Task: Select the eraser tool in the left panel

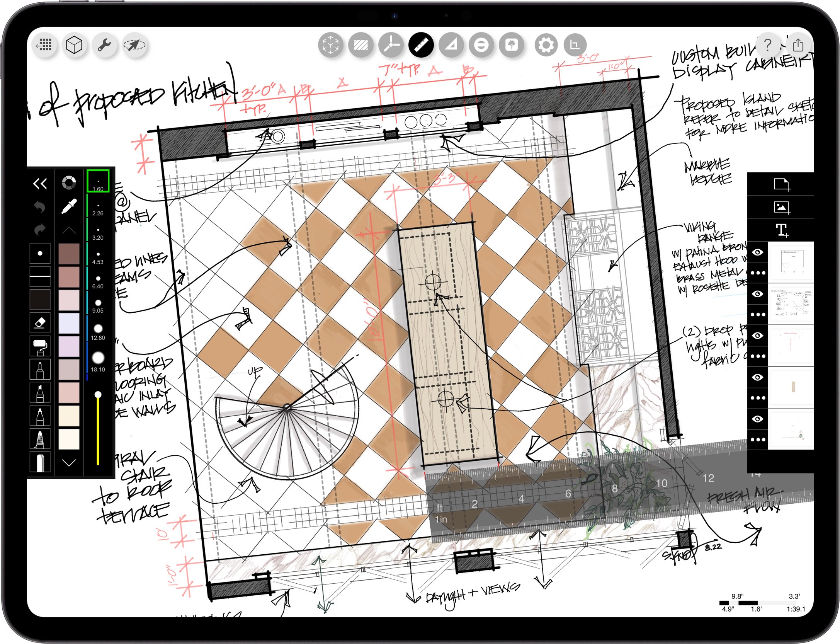Action: (x=40, y=322)
